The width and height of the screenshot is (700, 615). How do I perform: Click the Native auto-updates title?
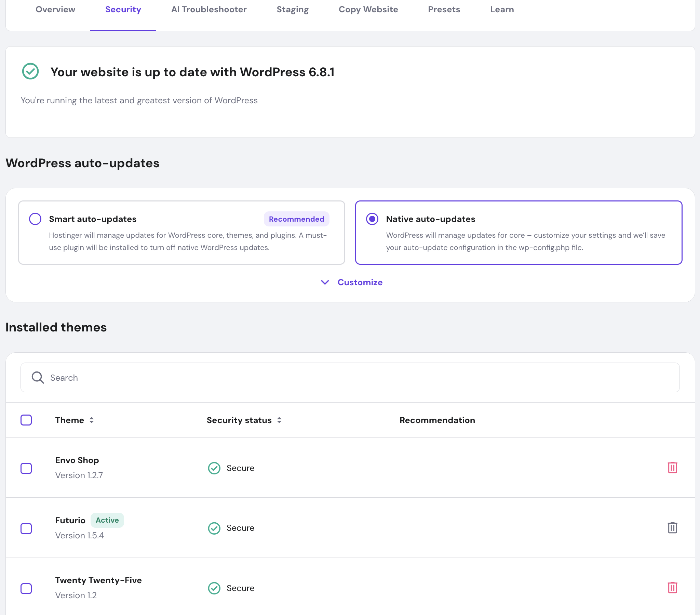pyautogui.click(x=430, y=219)
